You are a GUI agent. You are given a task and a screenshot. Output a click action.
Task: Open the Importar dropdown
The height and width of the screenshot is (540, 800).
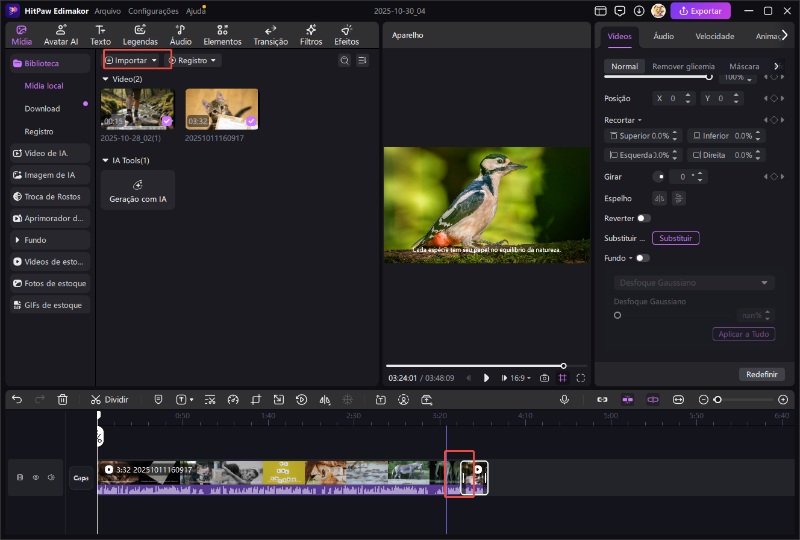(131, 60)
